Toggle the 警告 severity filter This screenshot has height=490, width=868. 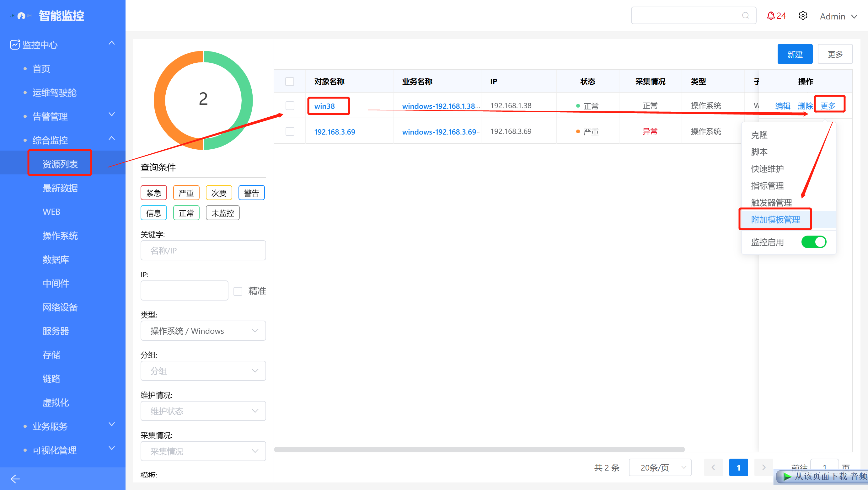click(252, 193)
